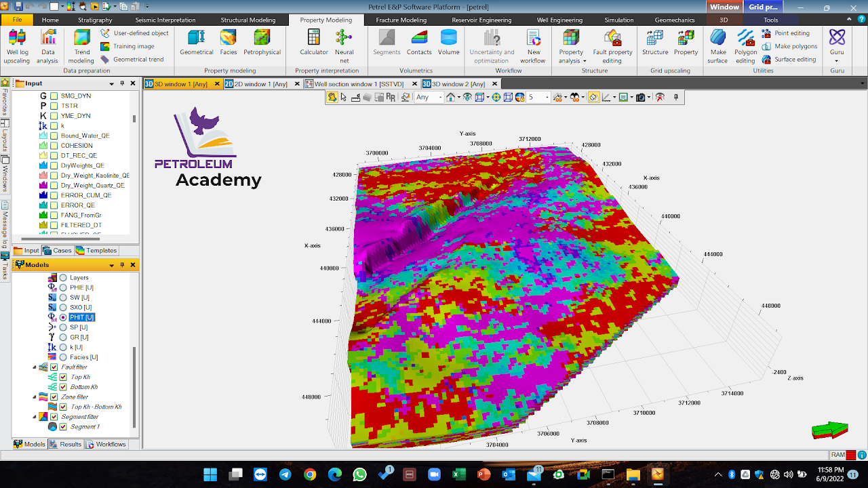Open the Neural net tool
868x488 pixels.
click(344, 46)
